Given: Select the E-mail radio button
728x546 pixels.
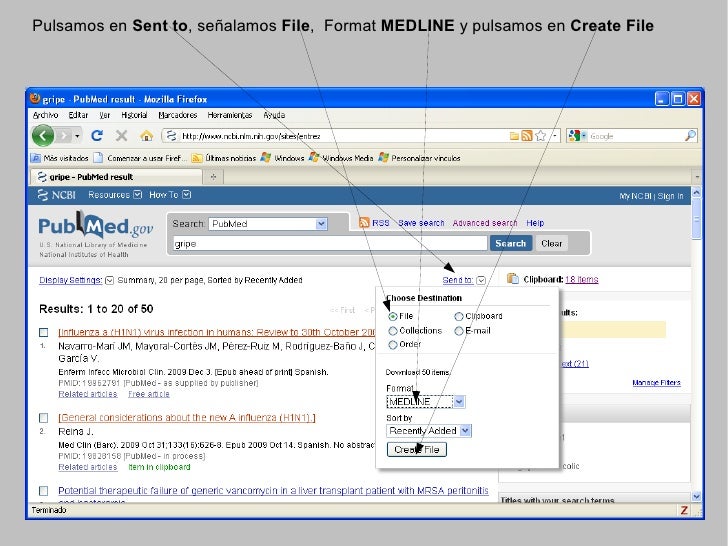Looking at the screenshot, I should pyautogui.click(x=459, y=331).
